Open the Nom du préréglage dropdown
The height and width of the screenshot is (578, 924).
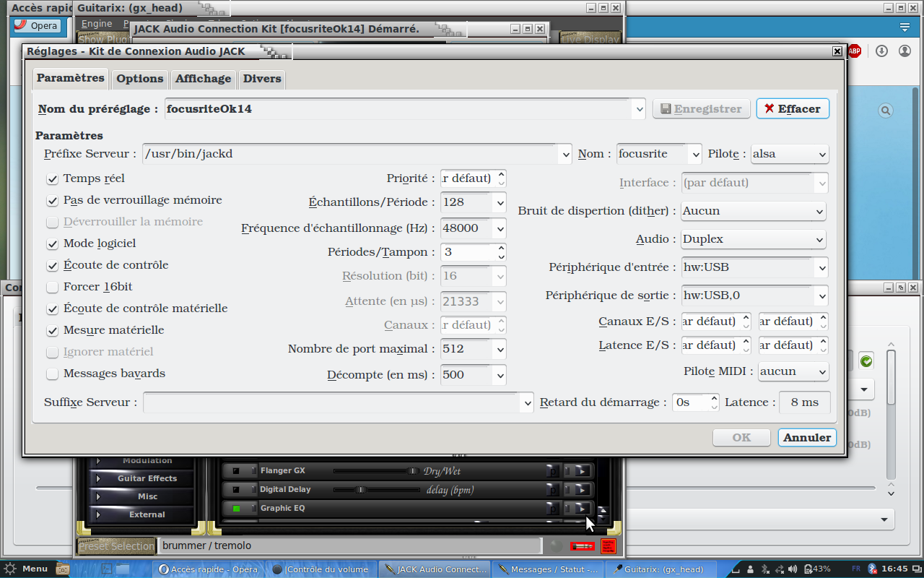[638, 109]
